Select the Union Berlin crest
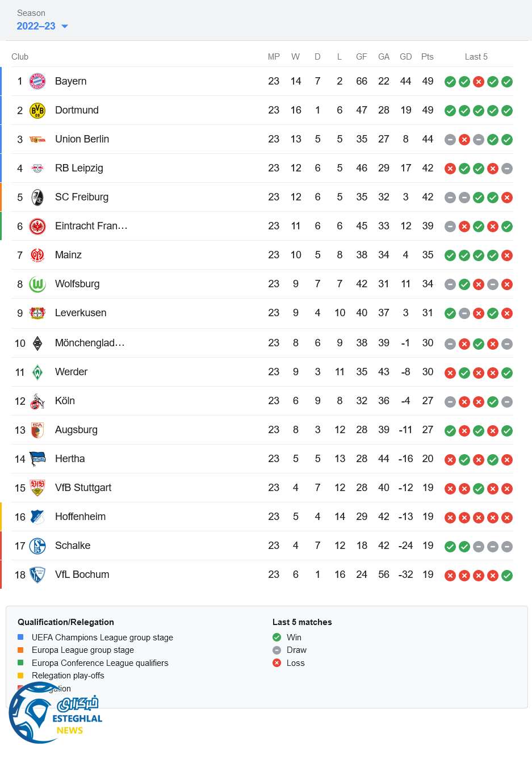 tap(37, 139)
